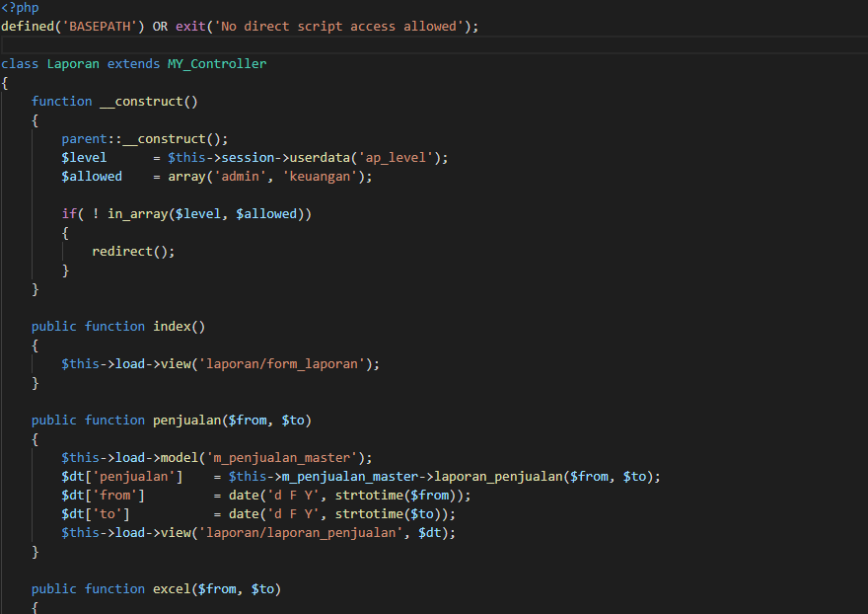Click the userdata method name

coord(320,158)
